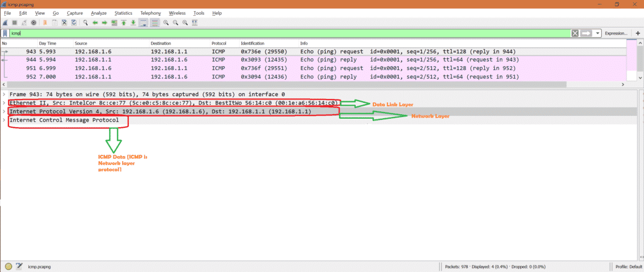Open capture options gear icon
644x272 pixels.
click(34, 23)
